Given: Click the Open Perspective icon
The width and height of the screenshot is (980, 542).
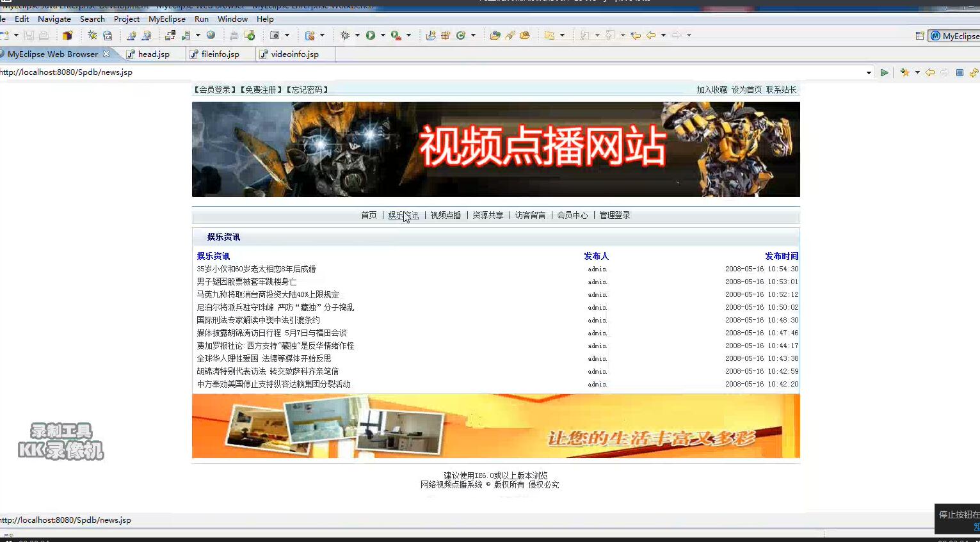Looking at the screenshot, I should (x=920, y=36).
